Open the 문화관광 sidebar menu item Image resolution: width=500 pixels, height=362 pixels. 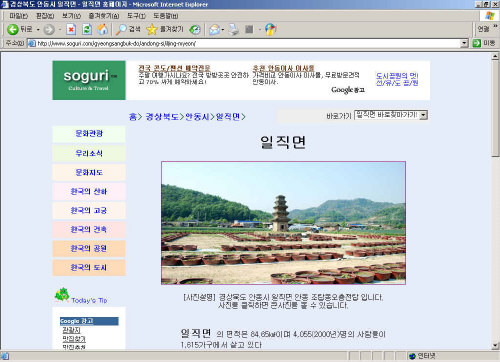[89, 134]
